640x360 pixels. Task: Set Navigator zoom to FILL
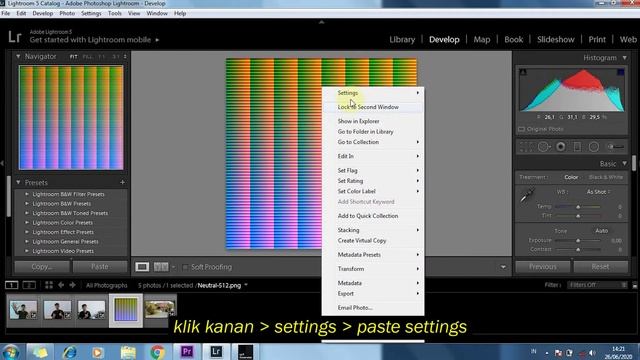[87, 56]
